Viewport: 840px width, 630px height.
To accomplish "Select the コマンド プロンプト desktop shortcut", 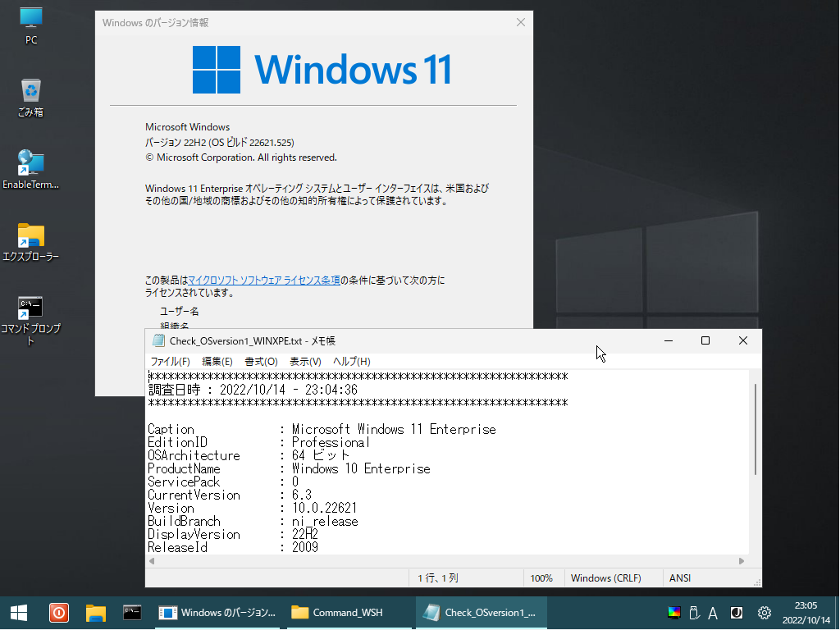I will point(30,321).
